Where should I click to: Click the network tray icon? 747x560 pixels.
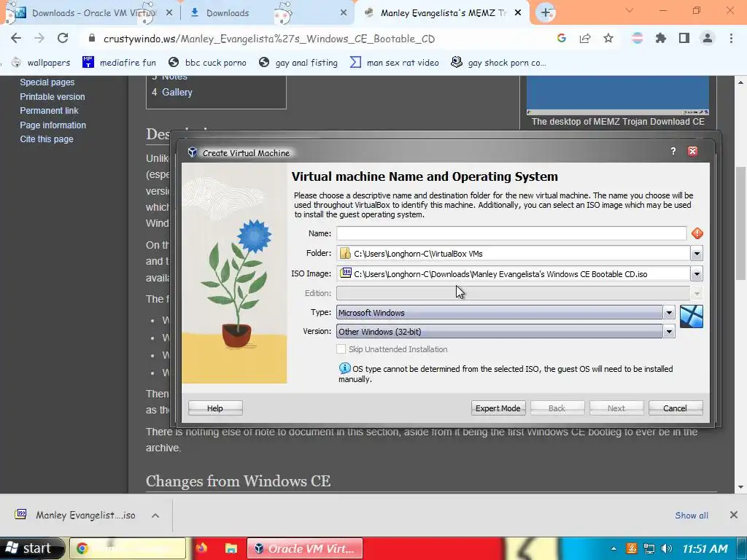pyautogui.click(x=649, y=548)
